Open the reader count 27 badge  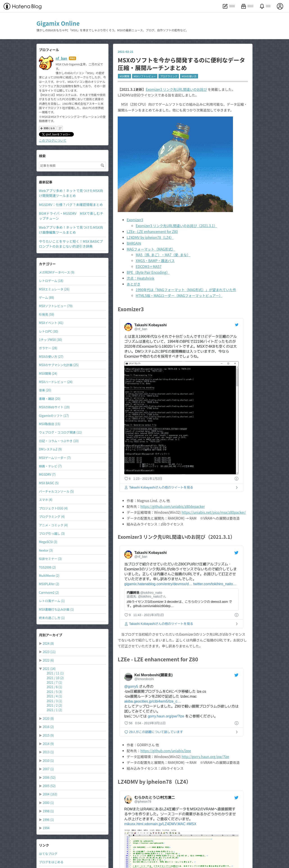60,128
